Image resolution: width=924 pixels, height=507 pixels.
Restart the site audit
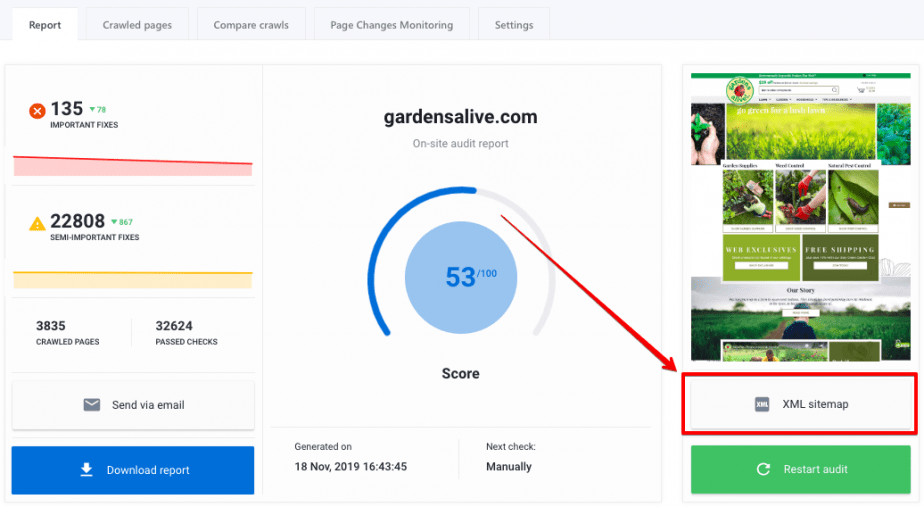click(x=801, y=469)
